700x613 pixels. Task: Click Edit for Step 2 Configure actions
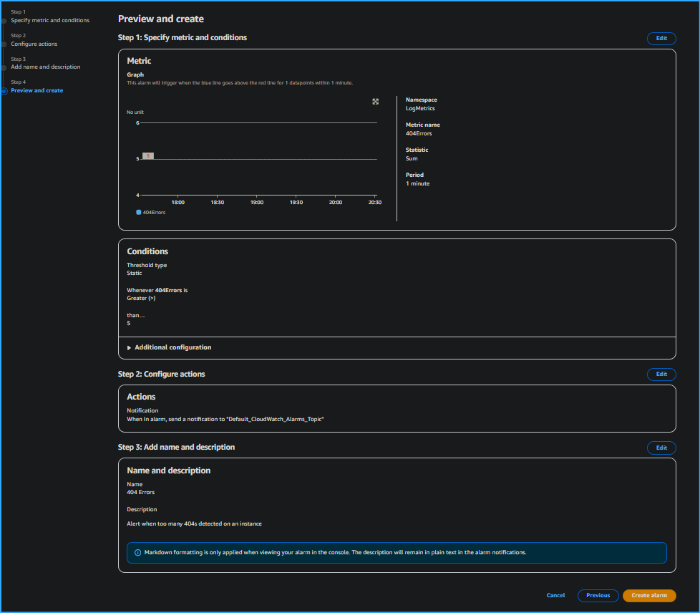coord(661,374)
